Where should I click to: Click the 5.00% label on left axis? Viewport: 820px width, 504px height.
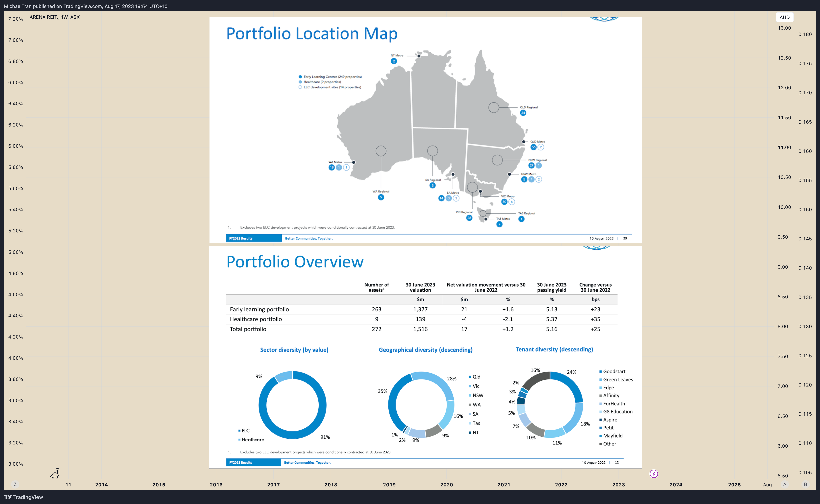[x=16, y=252]
